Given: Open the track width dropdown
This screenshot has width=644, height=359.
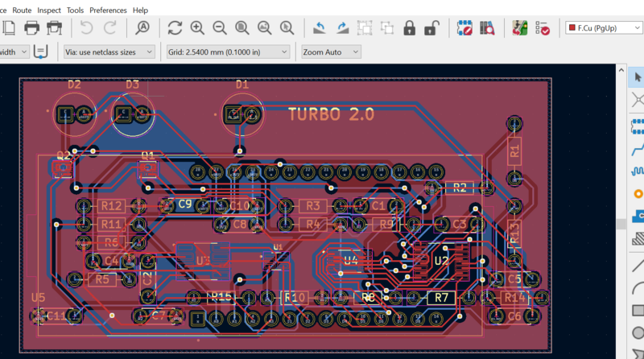Looking at the screenshot, I should click(14, 52).
